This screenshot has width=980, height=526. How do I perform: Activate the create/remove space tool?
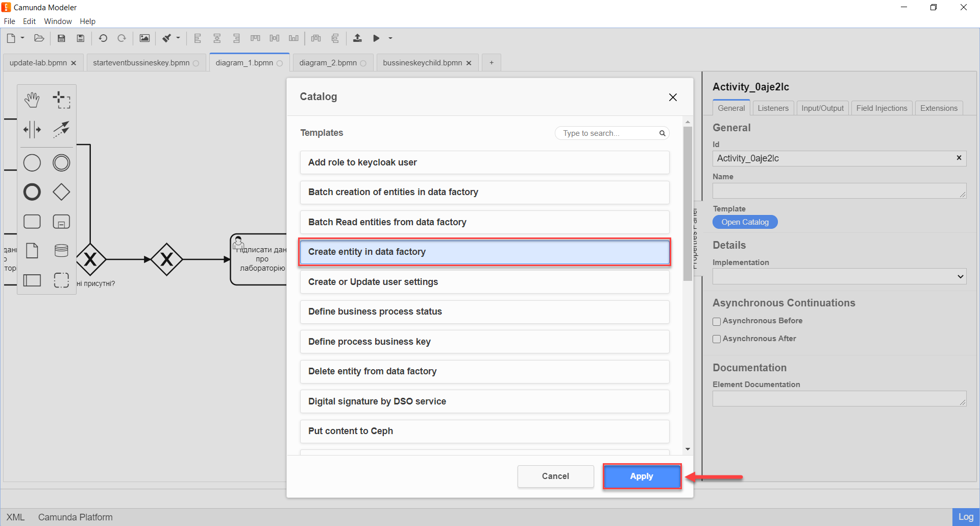coord(32,129)
